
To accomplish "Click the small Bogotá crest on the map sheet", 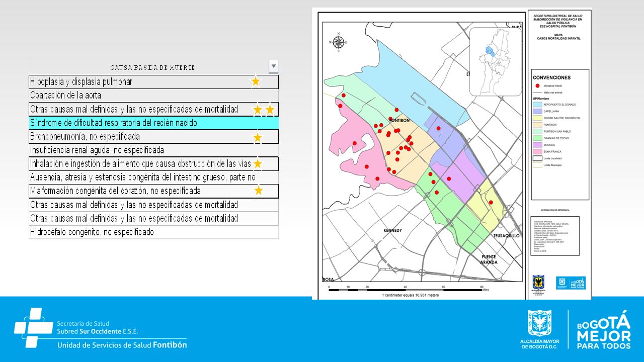I will coord(539,282).
